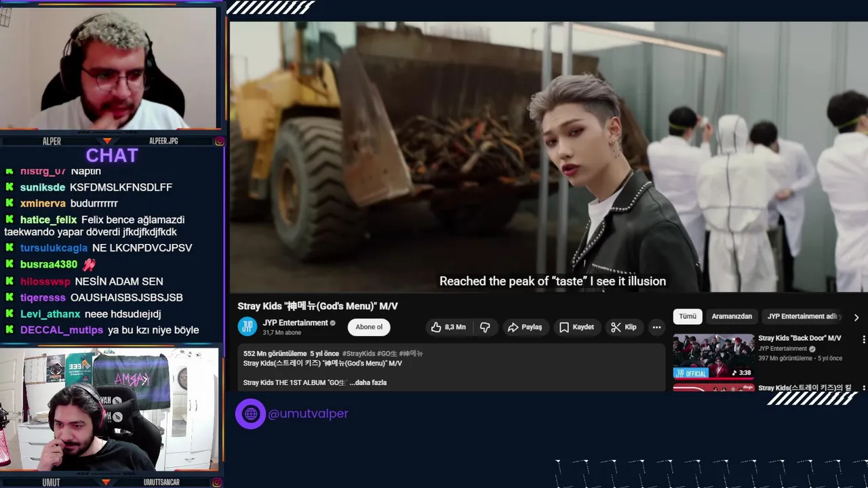Select the Tümü filter chip
The image size is (868, 488).
688,317
